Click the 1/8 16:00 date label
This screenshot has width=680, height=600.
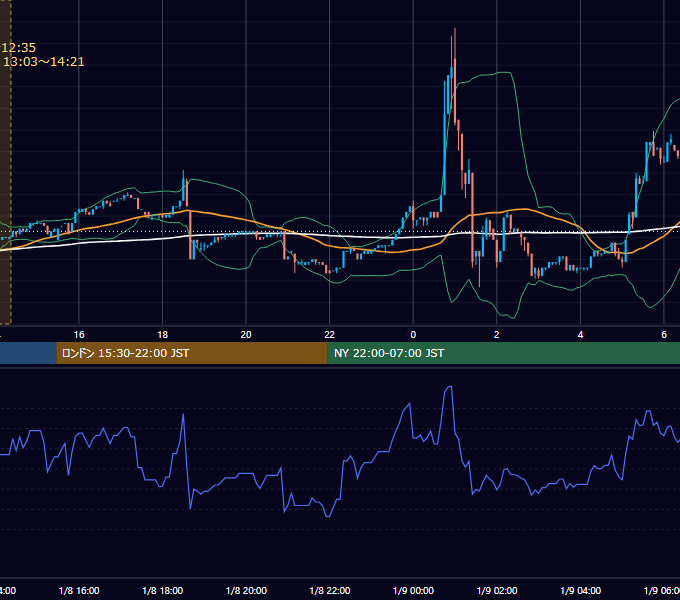pos(79,591)
